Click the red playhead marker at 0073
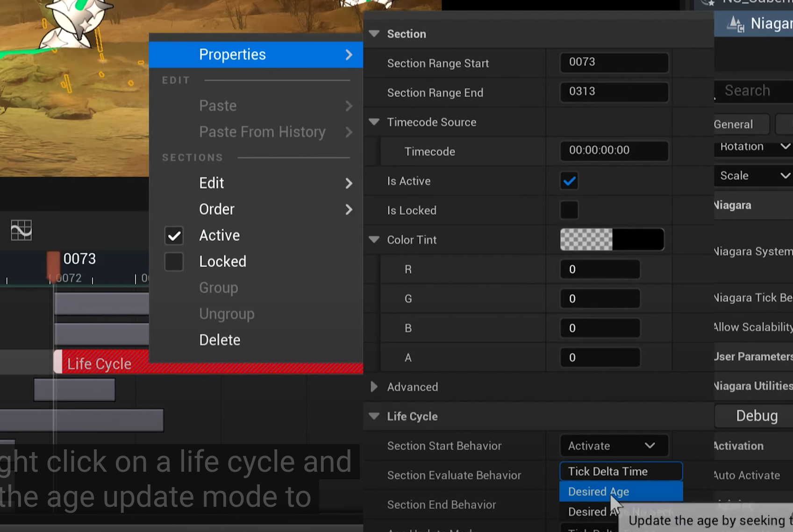 click(53, 264)
